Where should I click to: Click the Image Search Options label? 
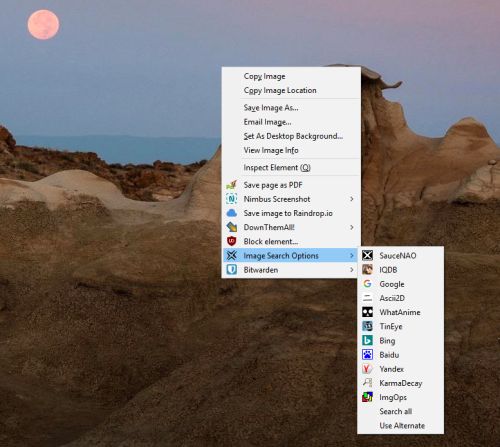pos(281,256)
